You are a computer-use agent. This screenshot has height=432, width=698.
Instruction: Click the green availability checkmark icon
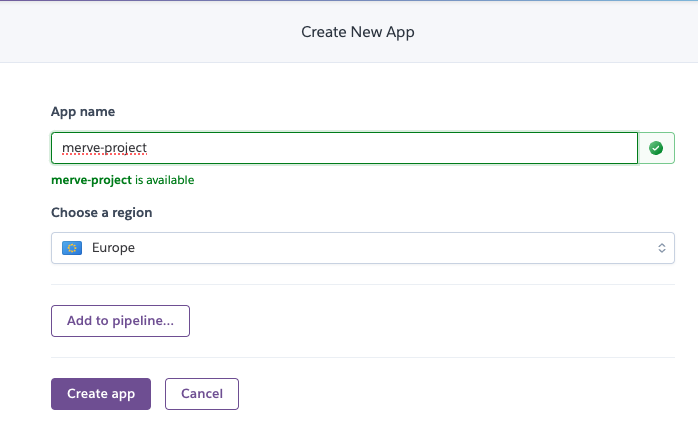pos(656,148)
